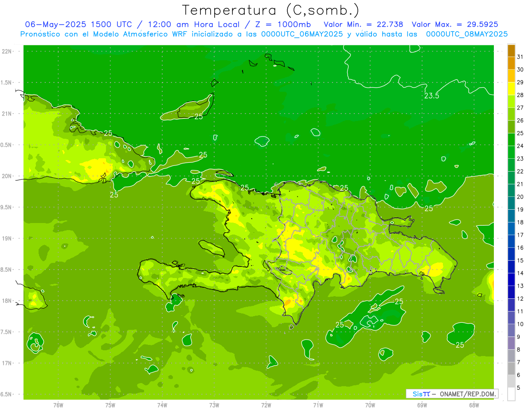Viewport: 532px width, 411px height.
Task: Click the 76W longitude axis label
Action: click(x=58, y=405)
